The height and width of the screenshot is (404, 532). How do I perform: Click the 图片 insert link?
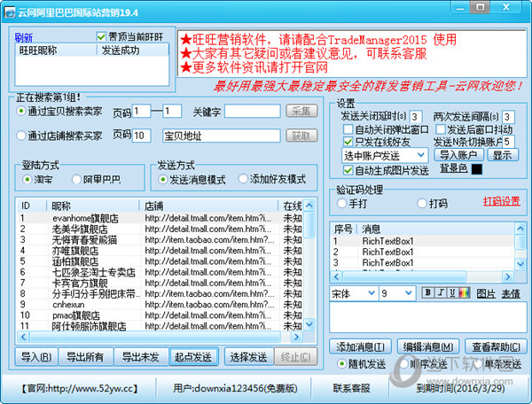(486, 293)
